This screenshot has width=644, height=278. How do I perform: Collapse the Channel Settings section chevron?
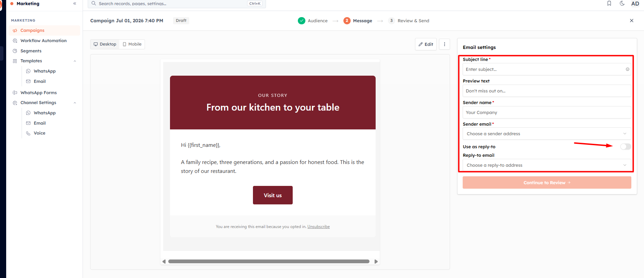click(x=75, y=103)
